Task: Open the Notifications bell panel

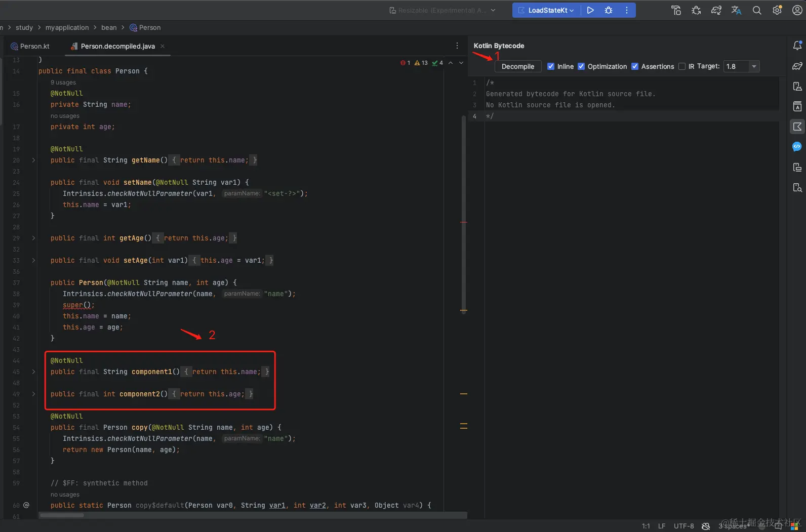Action: coord(797,46)
